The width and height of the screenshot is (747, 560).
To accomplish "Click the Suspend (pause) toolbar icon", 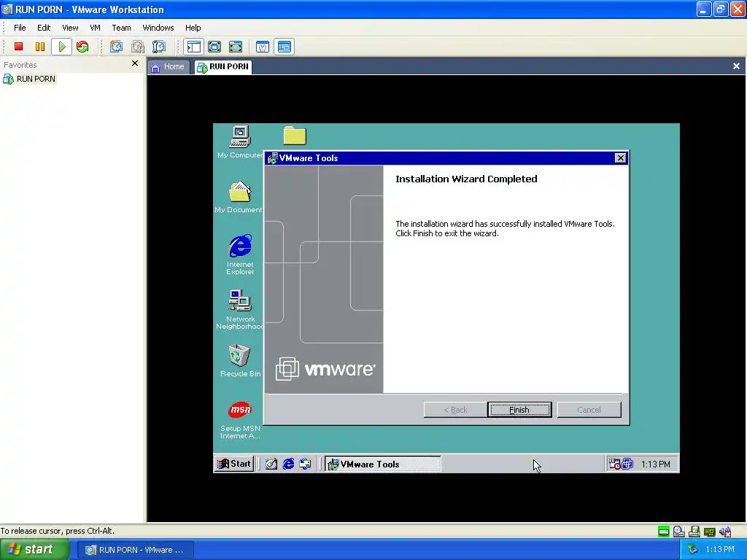I will tap(40, 47).
